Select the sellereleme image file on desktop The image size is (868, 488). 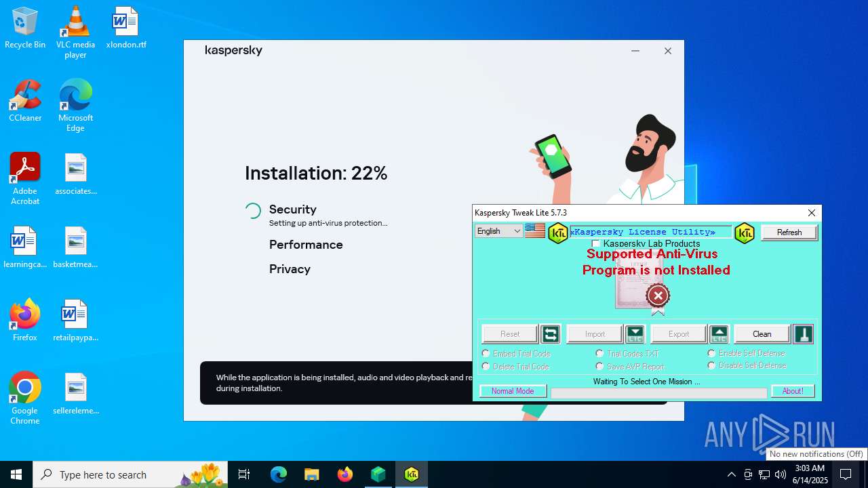click(x=75, y=394)
